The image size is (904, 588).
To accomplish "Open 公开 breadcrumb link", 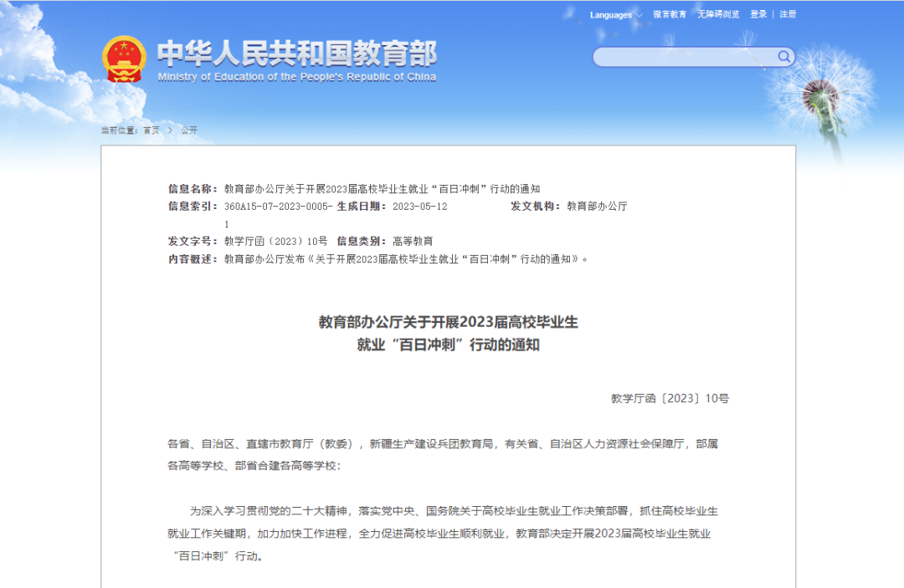I will click(x=189, y=130).
